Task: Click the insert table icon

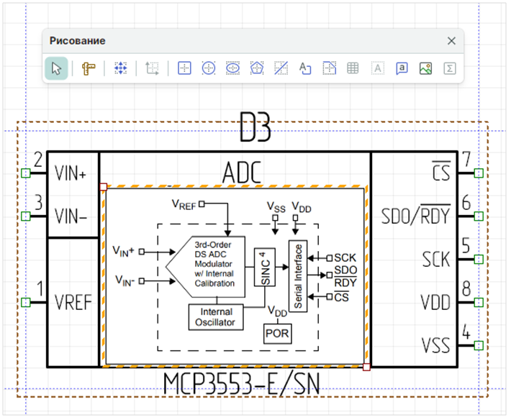Action: click(x=353, y=69)
